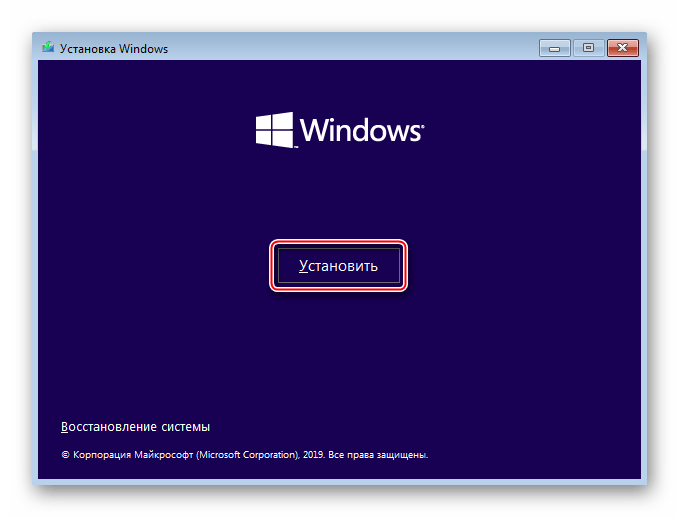Click the Windows logo in the center
This screenshot has height=517, width=679.
pos(340,130)
